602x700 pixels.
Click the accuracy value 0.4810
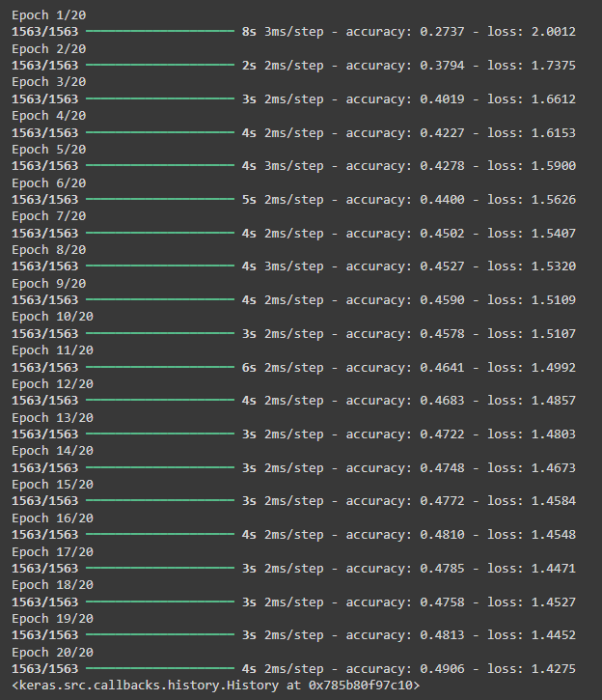[x=442, y=534]
